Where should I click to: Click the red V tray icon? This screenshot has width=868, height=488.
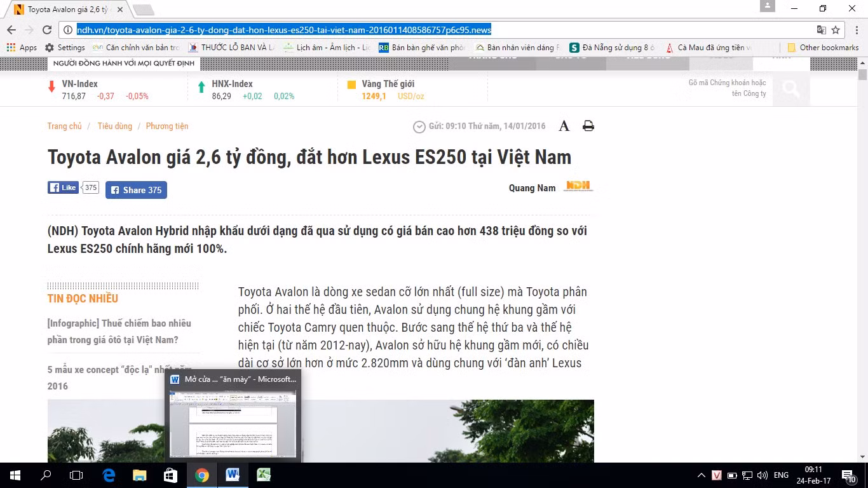tap(717, 475)
